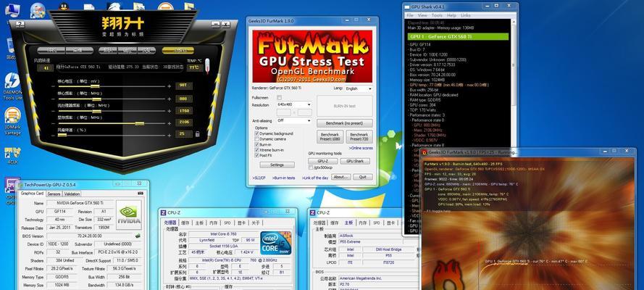Click the minus icon for the 显存频率 slider
The image size is (644, 290).
(x=54, y=123)
